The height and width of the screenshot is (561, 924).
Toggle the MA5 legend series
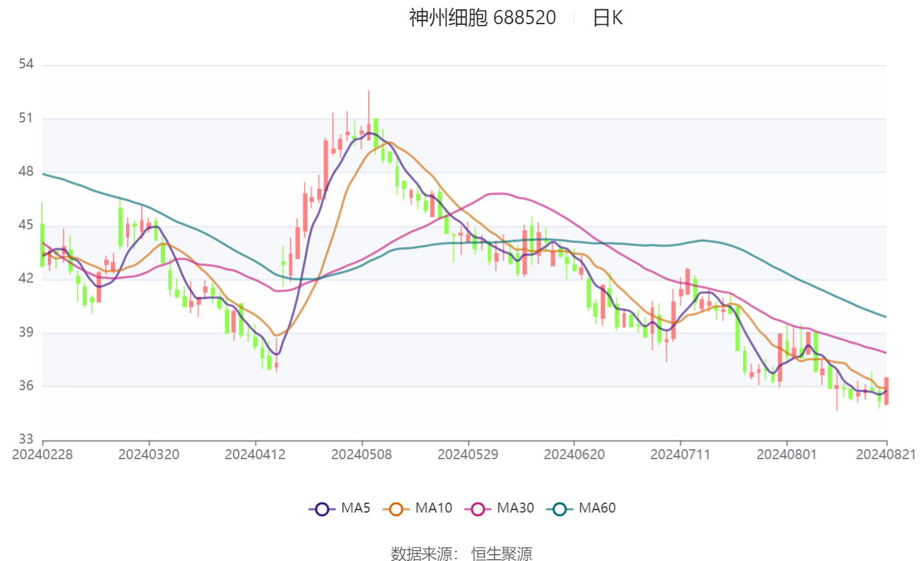coord(339,508)
